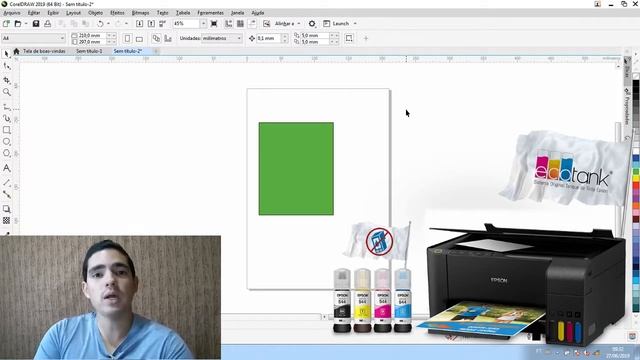Toggle Show Rulers button in toolbar

[229, 24]
